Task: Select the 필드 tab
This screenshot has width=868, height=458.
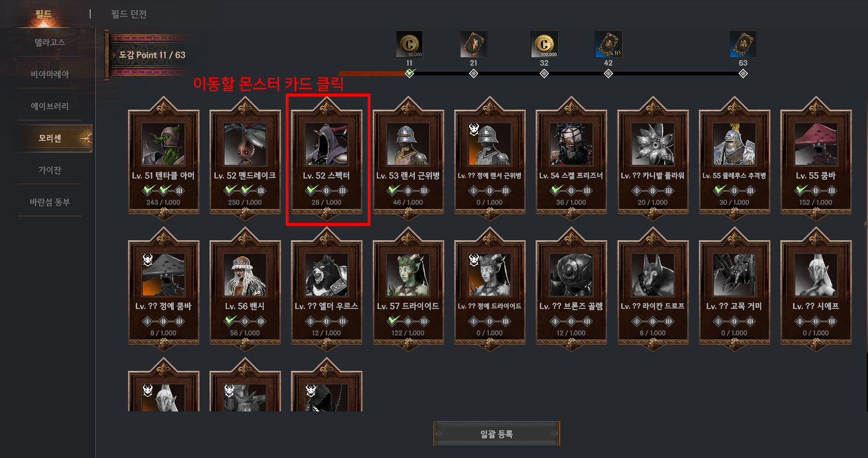Action: 43,13
